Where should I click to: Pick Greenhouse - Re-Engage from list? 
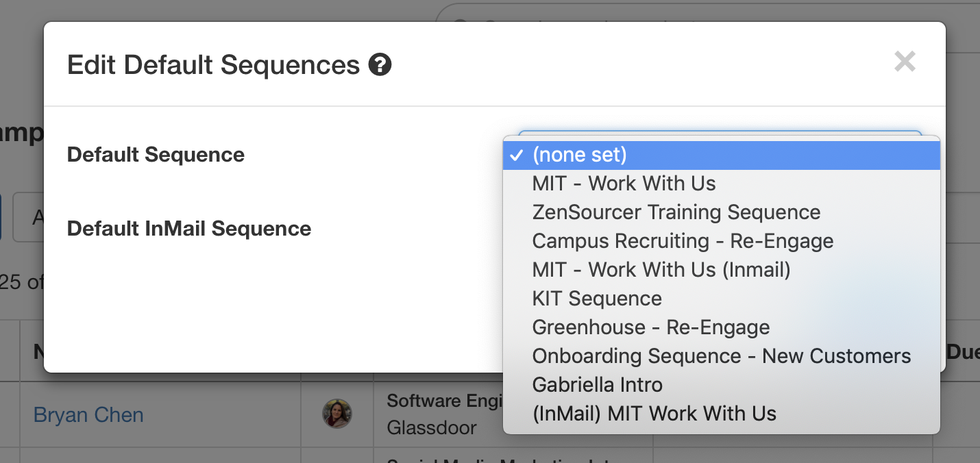tap(722, 327)
